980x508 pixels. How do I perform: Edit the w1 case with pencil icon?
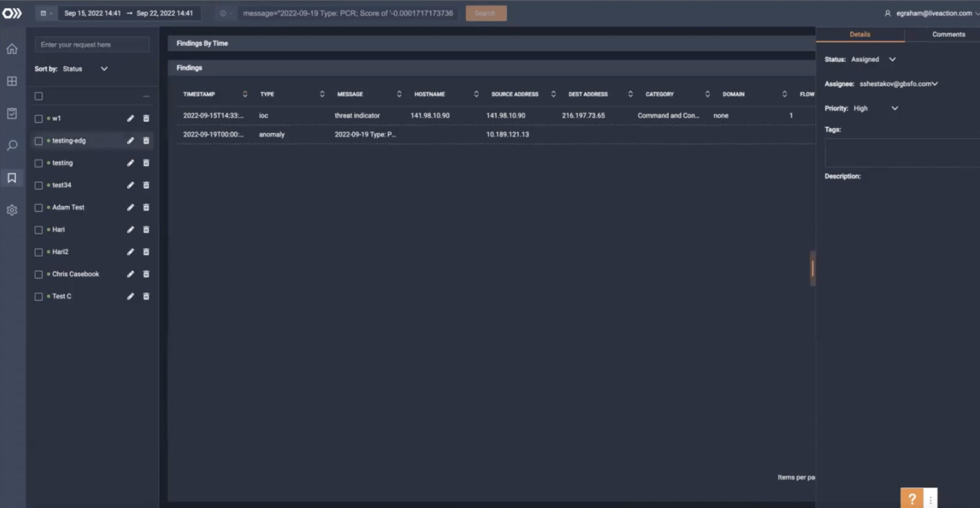click(130, 118)
